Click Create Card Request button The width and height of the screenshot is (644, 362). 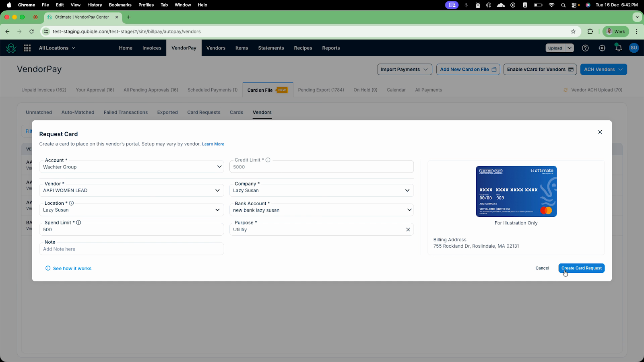coord(581,268)
